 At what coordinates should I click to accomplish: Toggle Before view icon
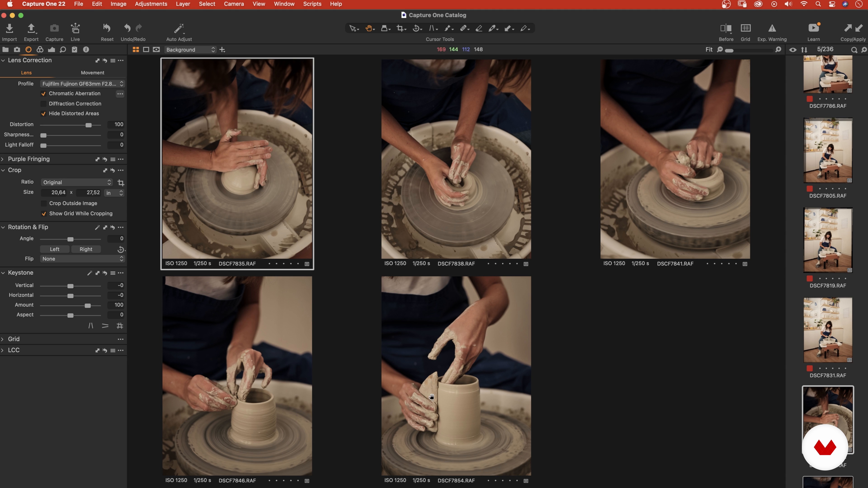coord(725,28)
